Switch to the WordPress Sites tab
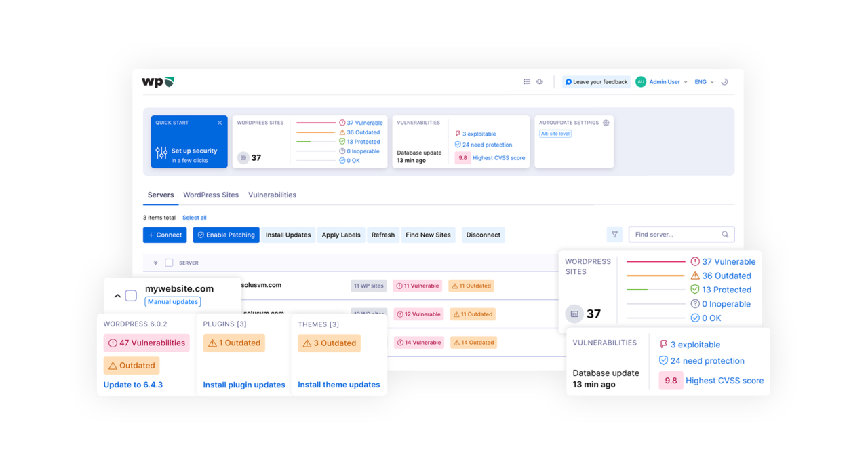The width and height of the screenshot is (868, 475). click(x=210, y=195)
